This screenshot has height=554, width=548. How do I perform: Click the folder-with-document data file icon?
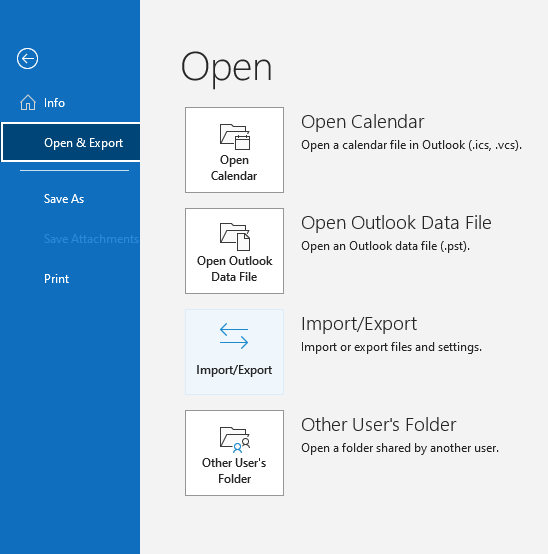(235, 237)
